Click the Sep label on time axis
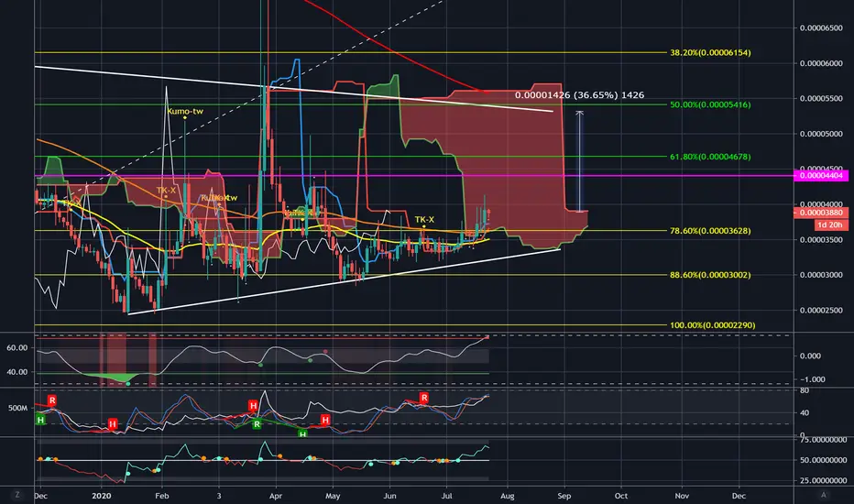Screen dimensions: 854x504 pos(564,496)
